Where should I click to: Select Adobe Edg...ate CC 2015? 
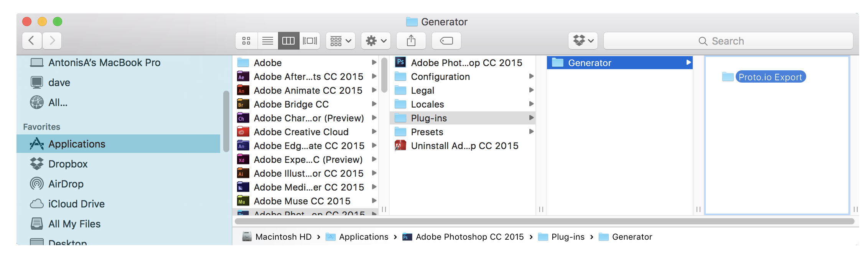pyautogui.click(x=306, y=146)
